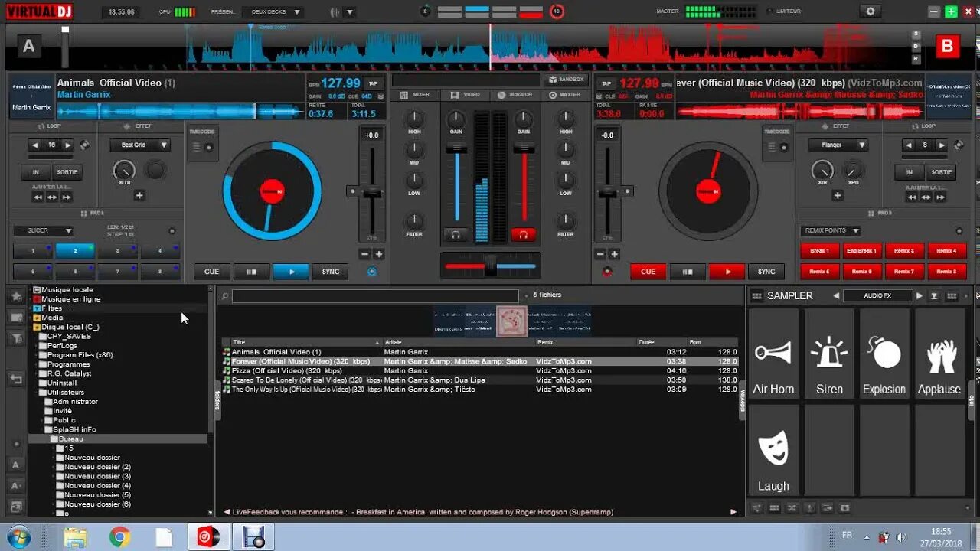Click deck A loop vinyl icon
980x551 pixels.
[x=84, y=145]
